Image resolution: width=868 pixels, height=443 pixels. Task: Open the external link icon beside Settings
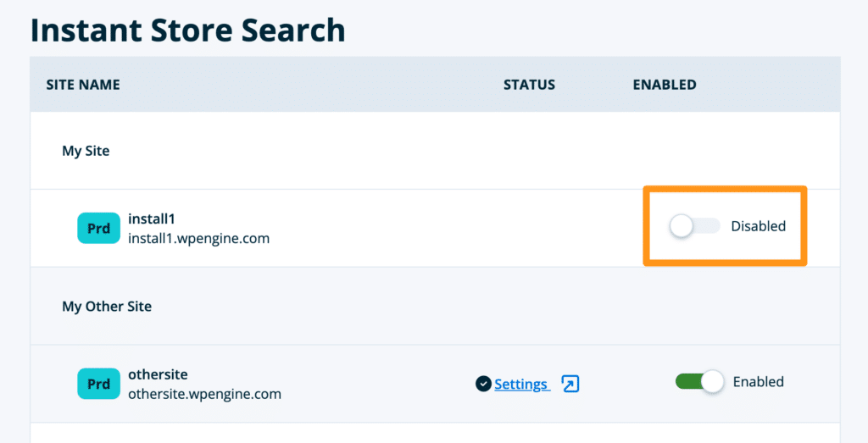click(570, 384)
